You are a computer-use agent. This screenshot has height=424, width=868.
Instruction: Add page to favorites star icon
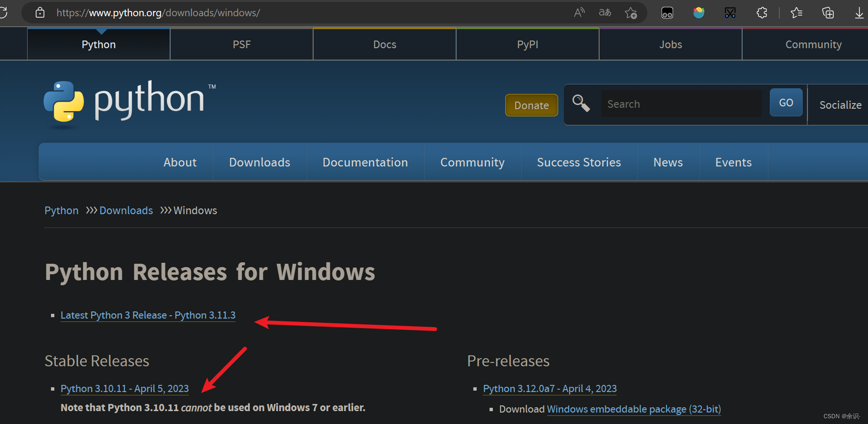point(631,13)
